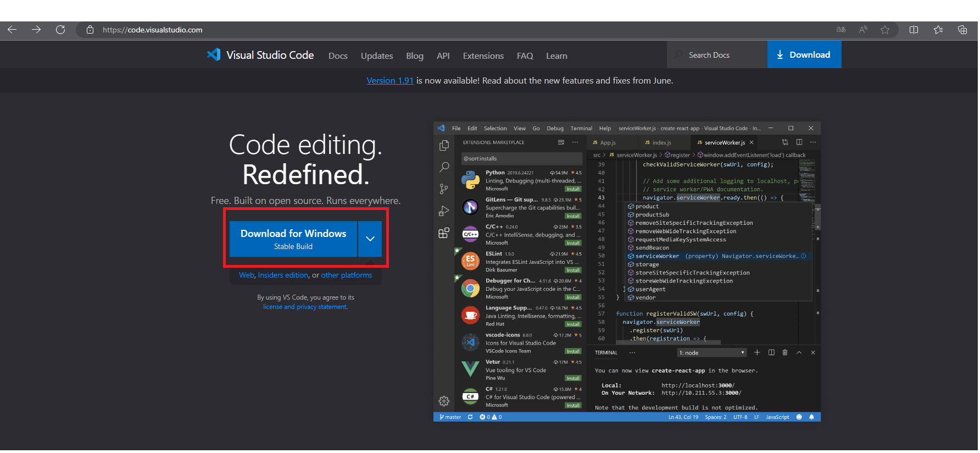Click the kill terminal trash icon
The width and height of the screenshot is (980, 453).
785,352
